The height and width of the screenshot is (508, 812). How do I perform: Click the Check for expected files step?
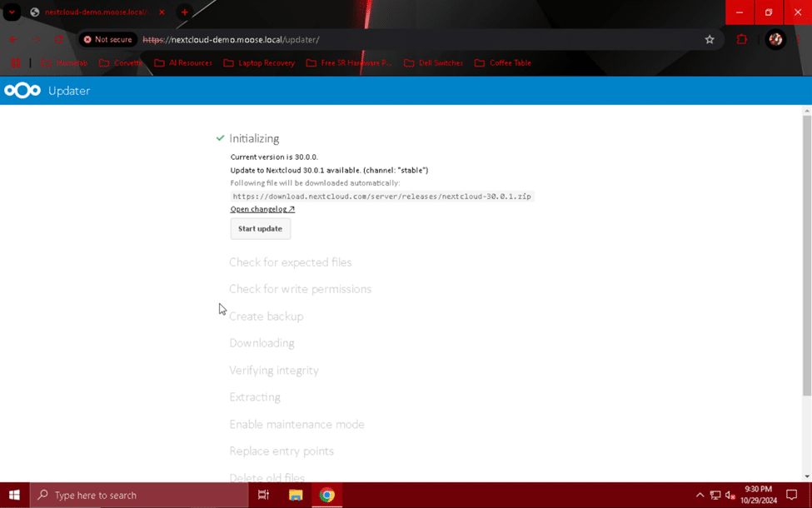click(291, 262)
